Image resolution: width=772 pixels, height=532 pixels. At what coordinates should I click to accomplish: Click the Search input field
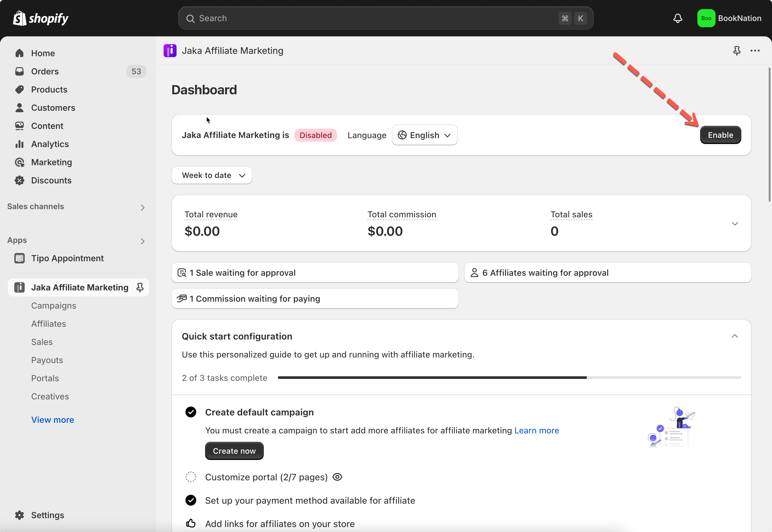(377, 18)
